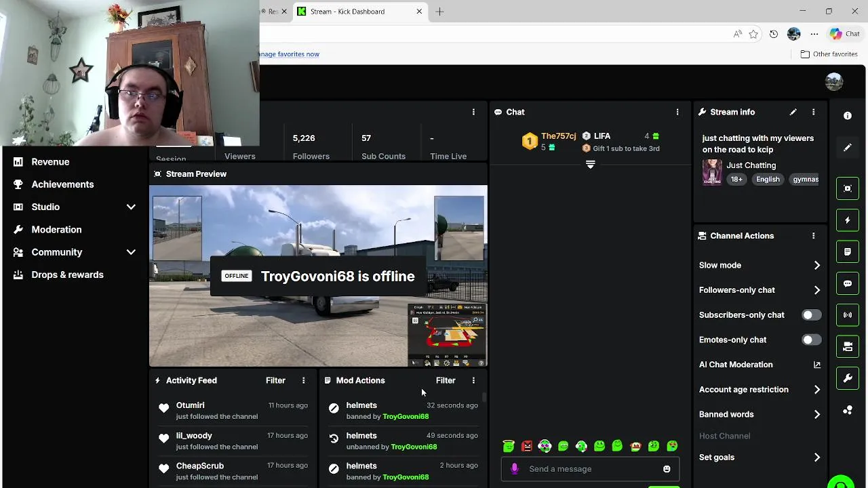Click the Send a message chat field
Image resolution: width=868 pixels, height=488 pixels.
pyautogui.click(x=590, y=469)
